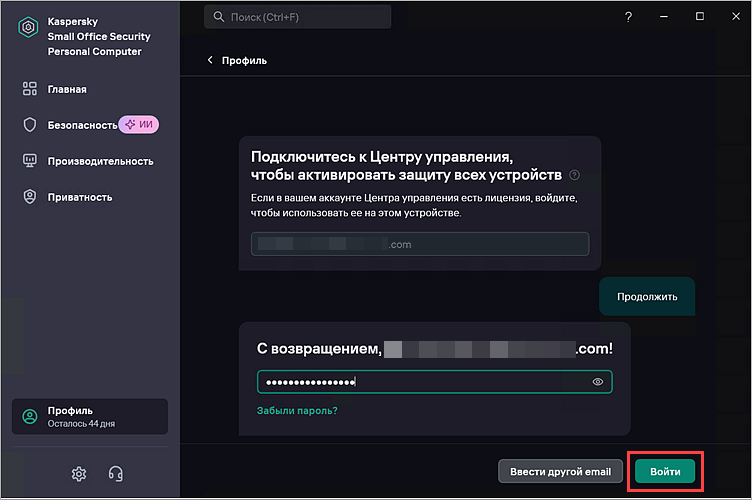Go back using the Профиль arrow
752x500 pixels.
tap(210, 60)
